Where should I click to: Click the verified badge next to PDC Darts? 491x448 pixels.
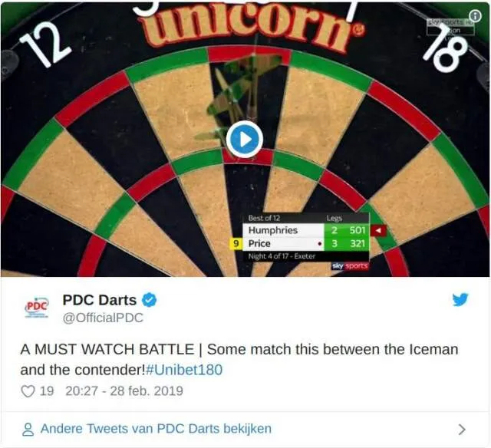(x=149, y=300)
